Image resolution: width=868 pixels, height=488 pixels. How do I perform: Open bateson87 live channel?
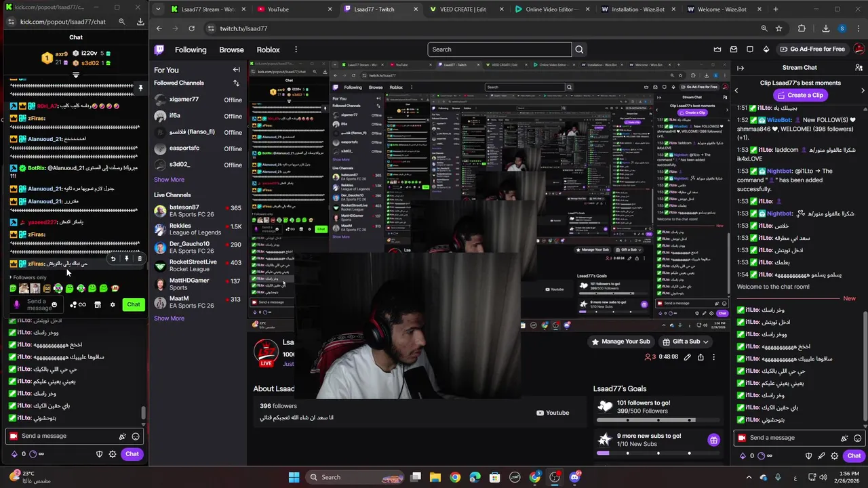(197, 211)
